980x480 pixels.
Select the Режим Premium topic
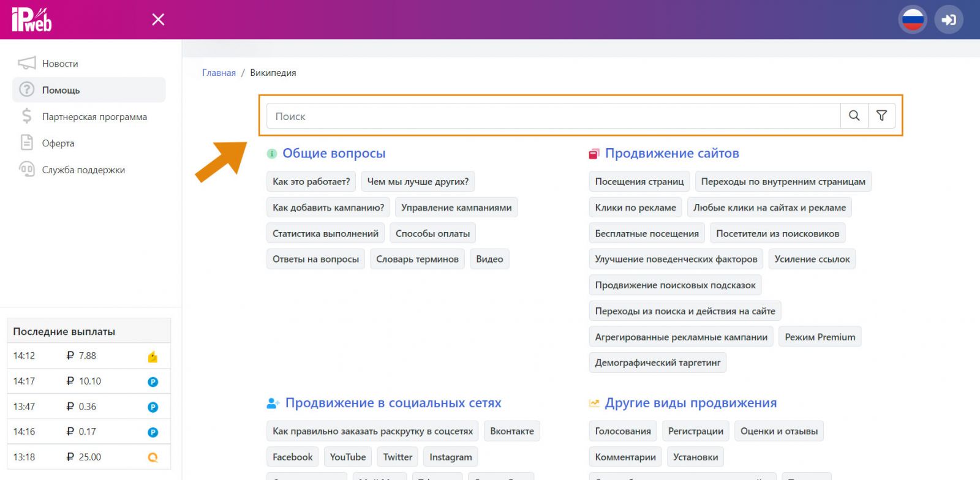point(820,337)
